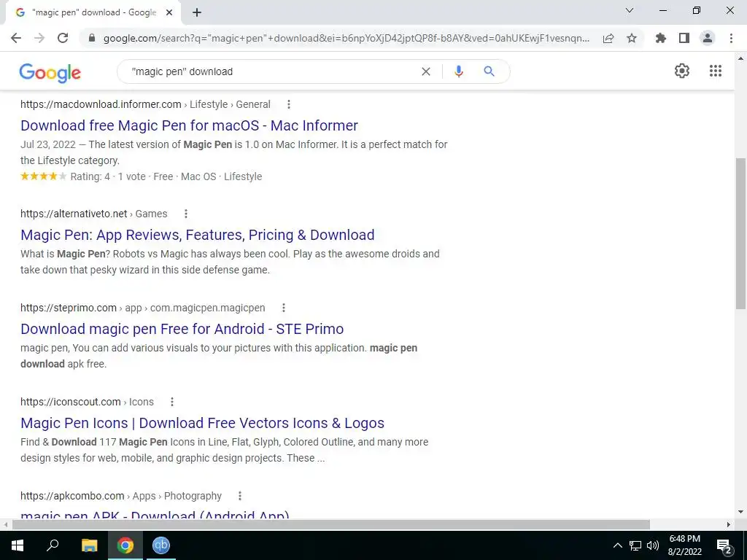The image size is (747, 560).
Task: Submit search with magnifier icon
Action: tap(489, 71)
